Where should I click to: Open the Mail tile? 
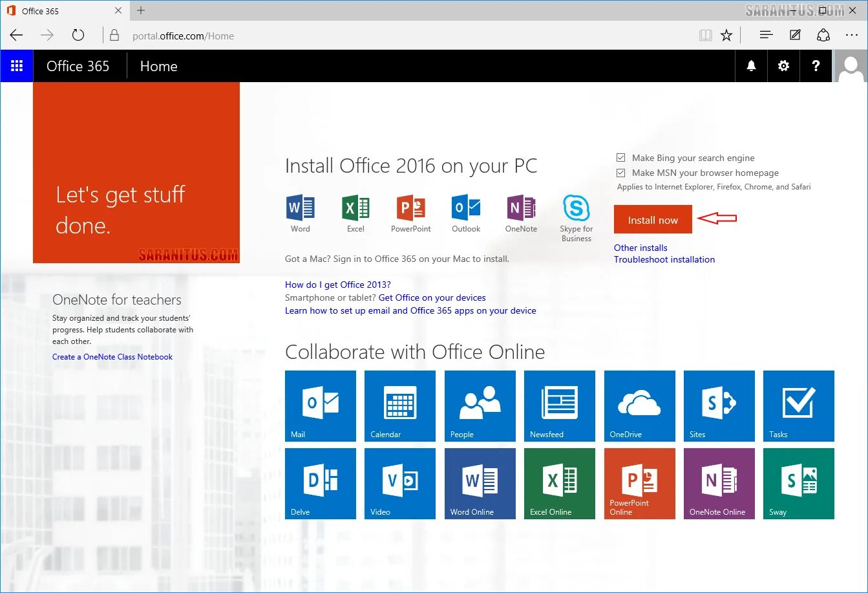[321, 406]
